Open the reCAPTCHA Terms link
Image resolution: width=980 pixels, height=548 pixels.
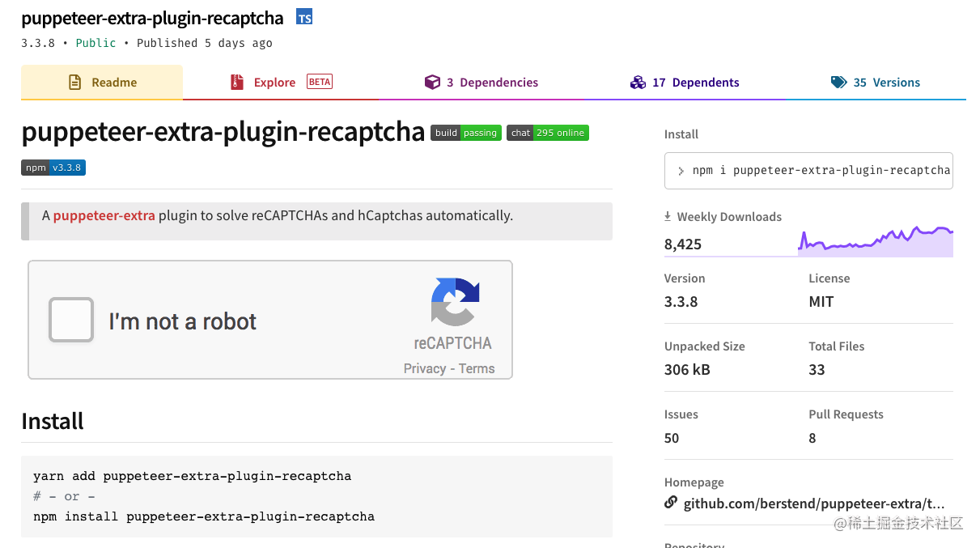(x=477, y=368)
